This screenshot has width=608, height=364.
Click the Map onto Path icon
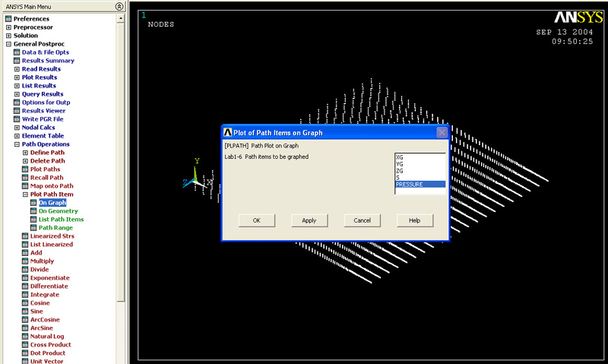[25, 186]
